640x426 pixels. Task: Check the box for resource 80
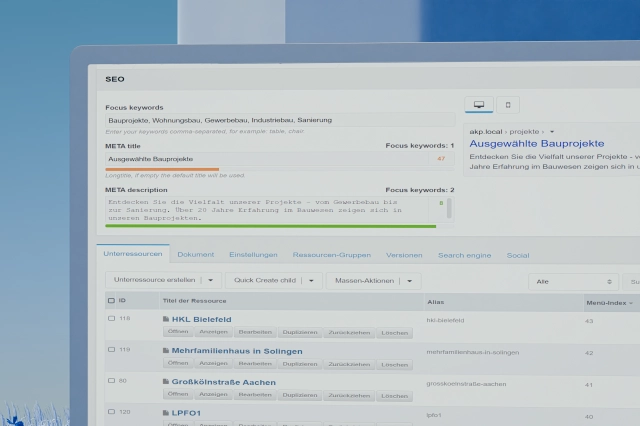pos(111,381)
